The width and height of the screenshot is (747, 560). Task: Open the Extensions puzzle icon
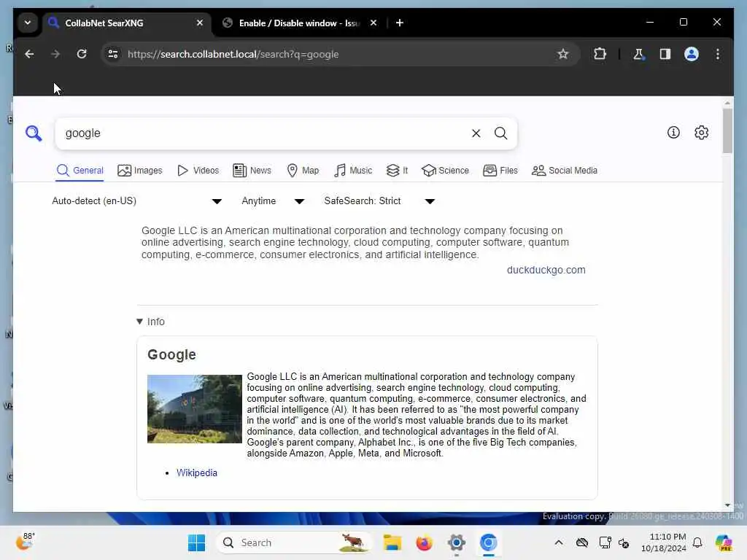pos(600,54)
